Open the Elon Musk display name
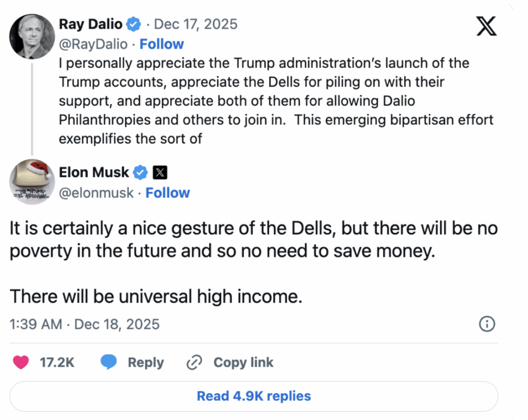 [94, 173]
